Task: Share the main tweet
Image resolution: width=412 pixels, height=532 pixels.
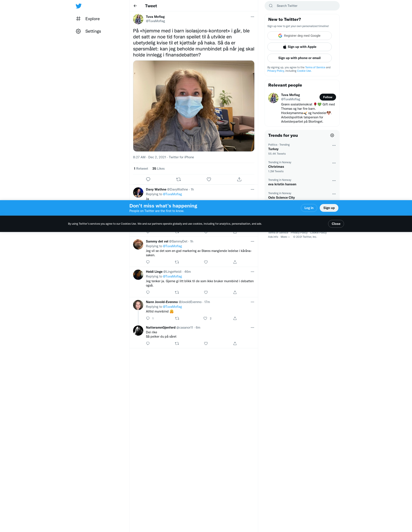Action: [239, 179]
